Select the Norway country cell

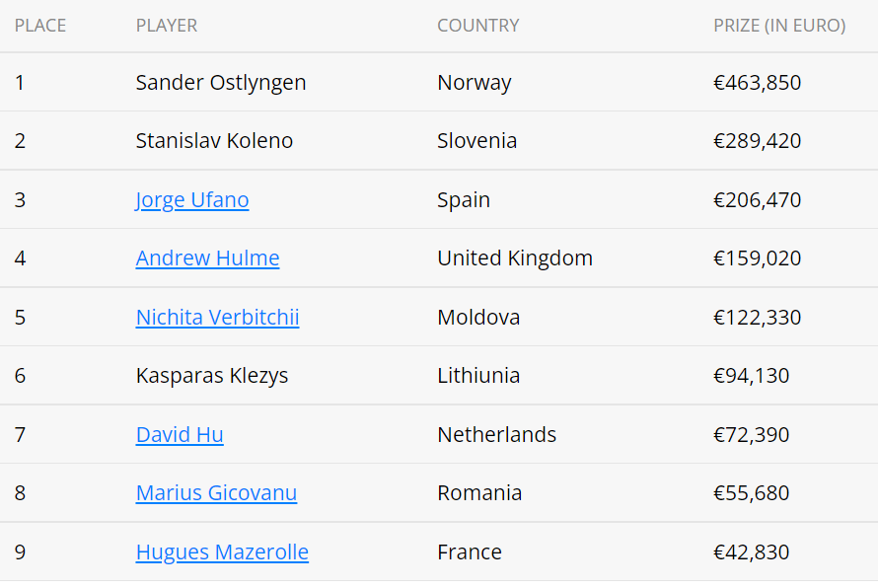[x=474, y=83]
